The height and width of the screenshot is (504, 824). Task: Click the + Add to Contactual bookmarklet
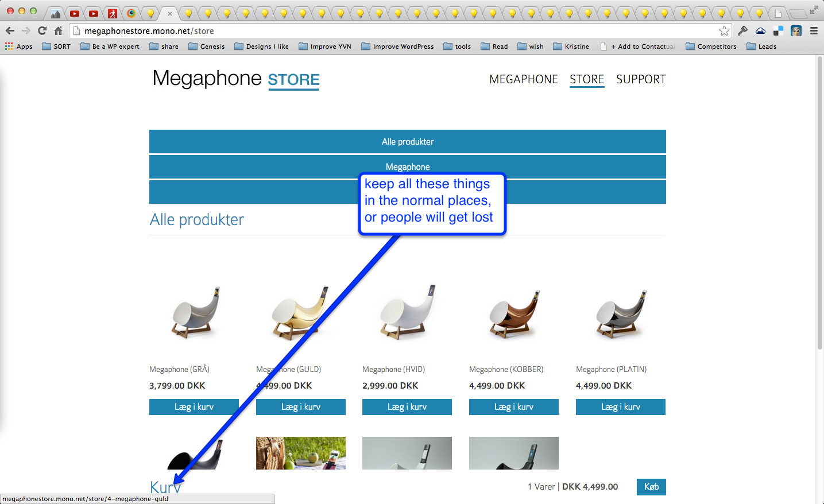pos(638,46)
